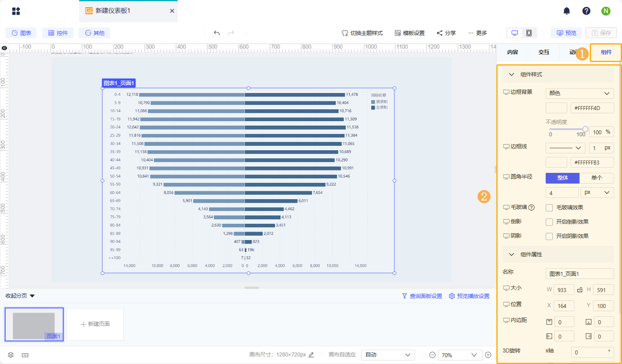
Task: Select the 新建仪表板1 document tab
Action: [x=128, y=11]
